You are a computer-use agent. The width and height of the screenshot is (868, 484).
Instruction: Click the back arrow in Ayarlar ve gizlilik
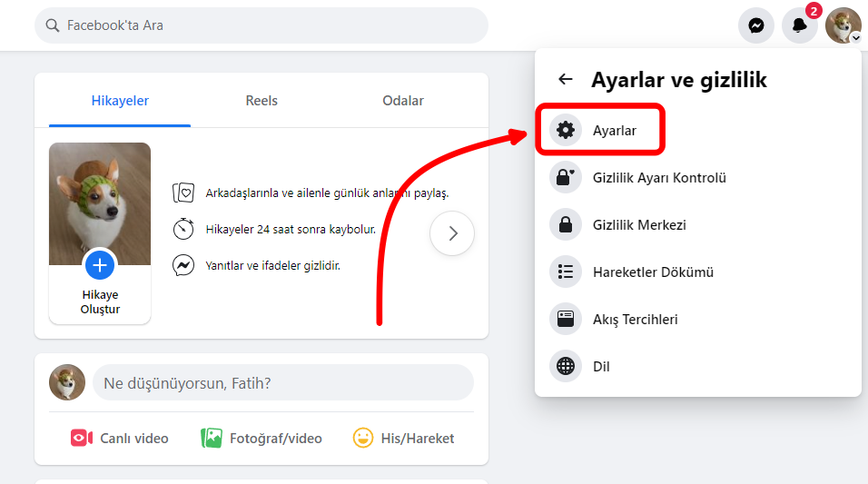(566, 79)
